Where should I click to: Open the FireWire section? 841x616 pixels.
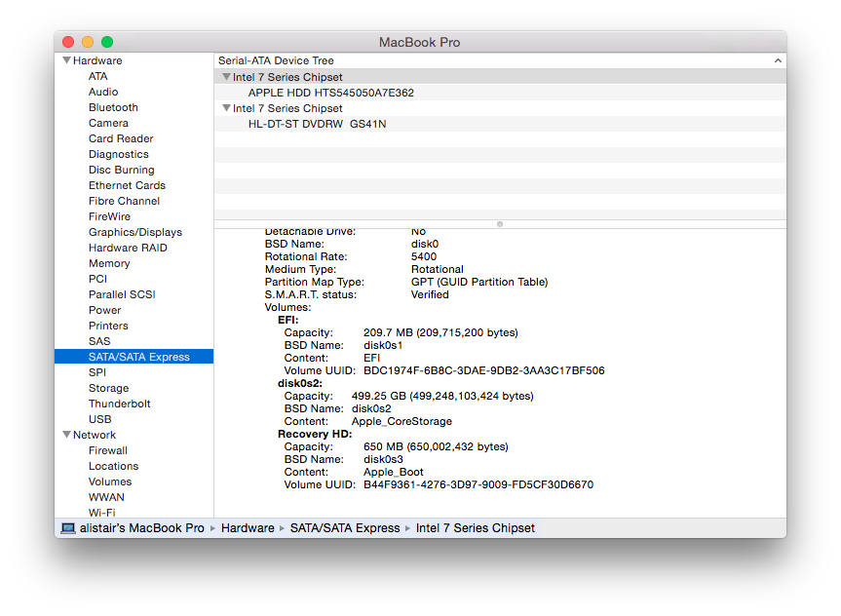pos(109,216)
